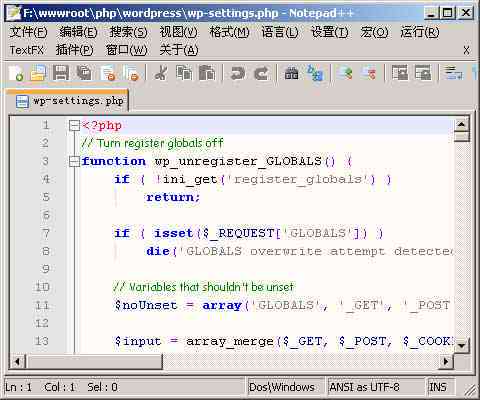Click the Save All toolbar icon
480x400 pixels.
[84, 73]
